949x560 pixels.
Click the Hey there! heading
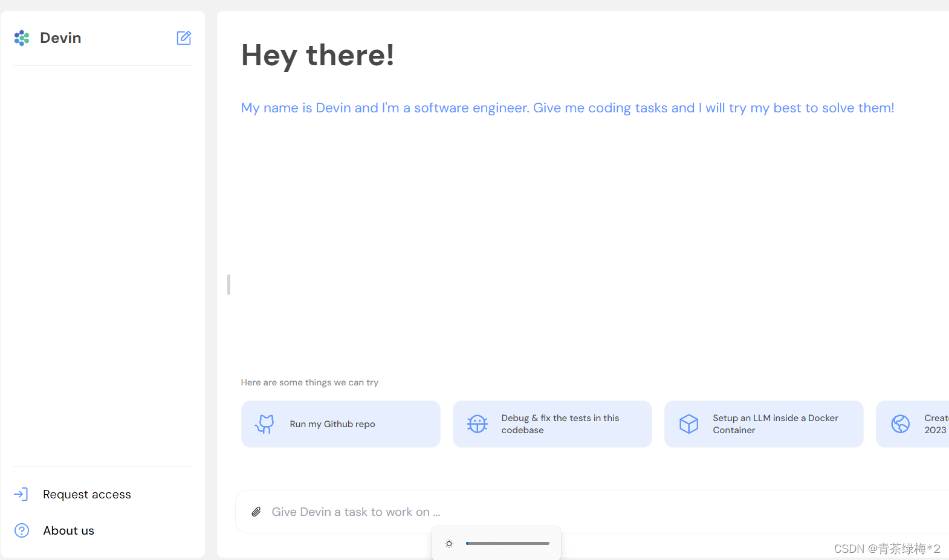tap(318, 56)
